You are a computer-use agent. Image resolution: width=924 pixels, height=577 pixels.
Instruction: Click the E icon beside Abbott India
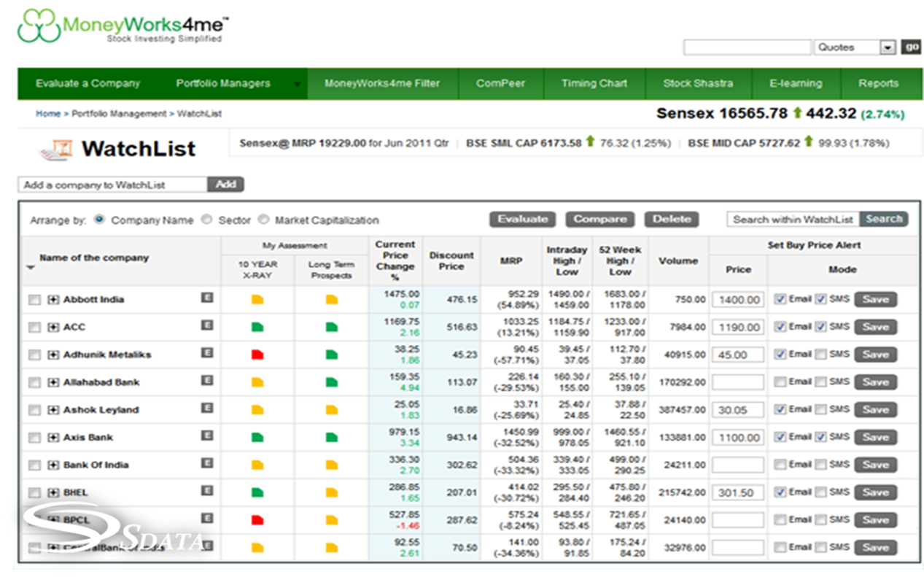point(207,298)
